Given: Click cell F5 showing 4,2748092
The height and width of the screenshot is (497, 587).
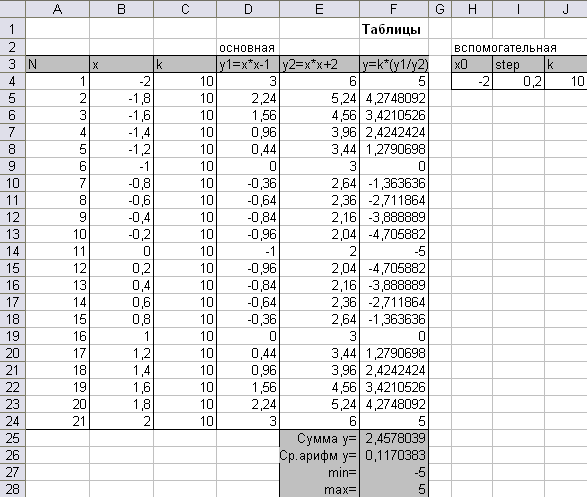Looking at the screenshot, I should 394,98.
